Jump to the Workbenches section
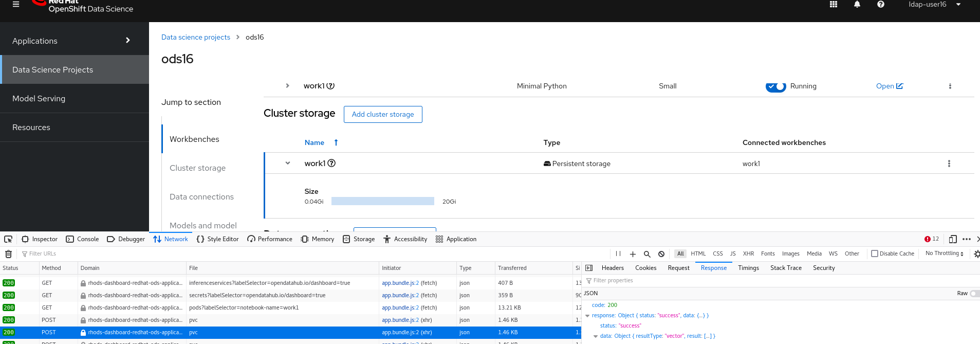The width and height of the screenshot is (980, 344). point(194,139)
